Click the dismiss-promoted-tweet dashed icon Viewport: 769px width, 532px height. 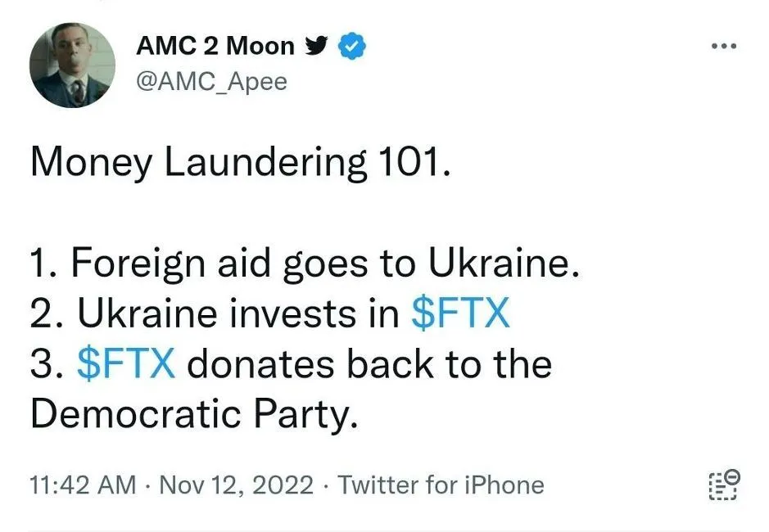click(724, 485)
